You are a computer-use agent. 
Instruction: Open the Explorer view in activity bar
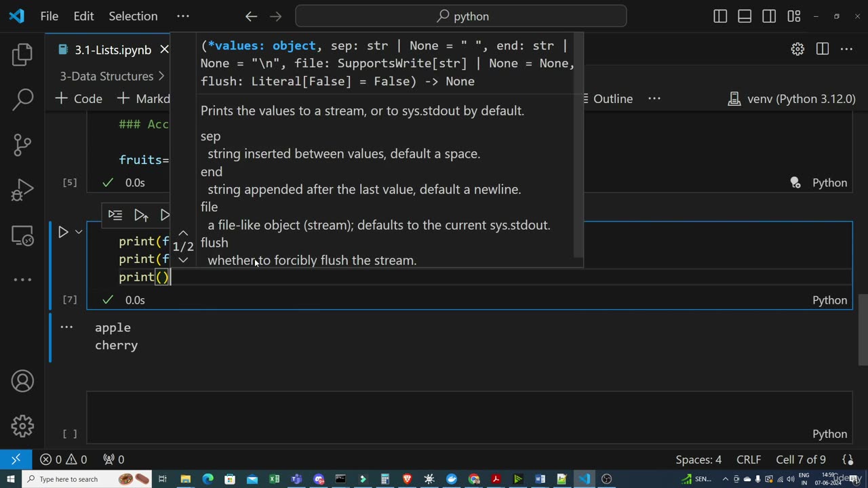coord(22,55)
